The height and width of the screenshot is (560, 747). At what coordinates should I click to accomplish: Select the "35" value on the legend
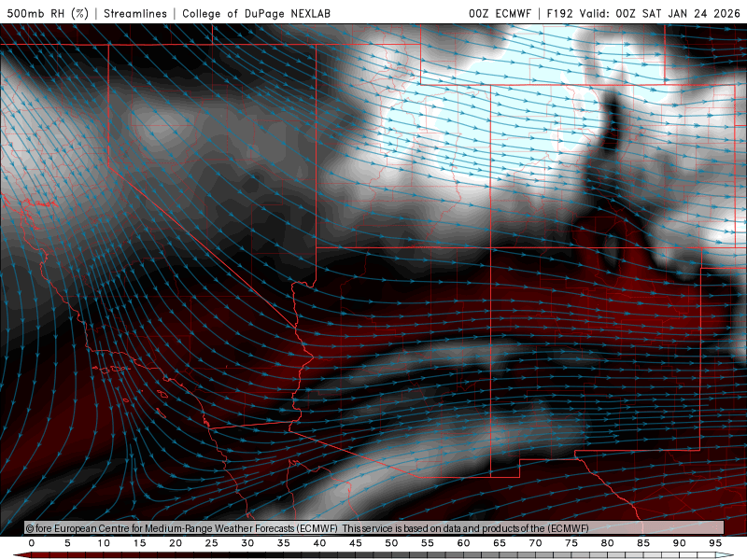coord(284,543)
